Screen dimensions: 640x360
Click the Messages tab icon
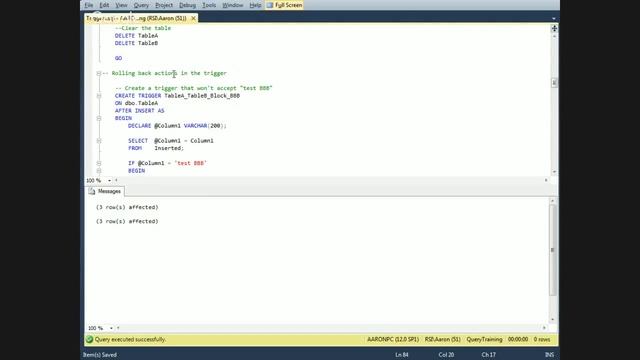pos(92,191)
